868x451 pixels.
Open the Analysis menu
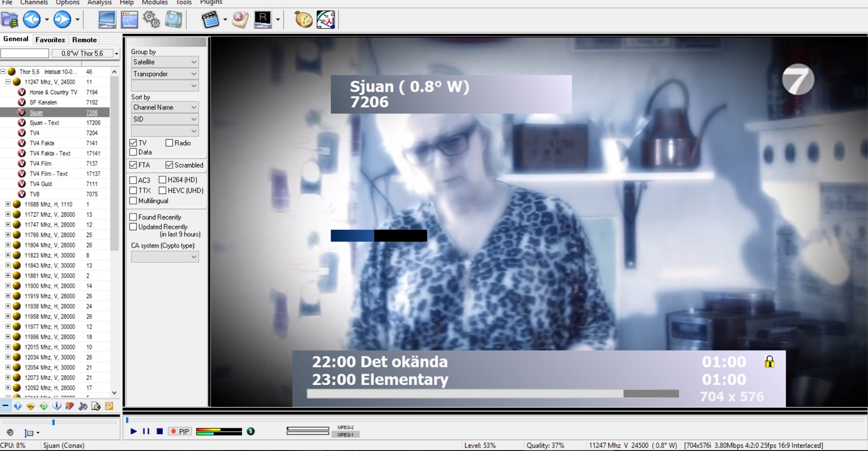(100, 2)
